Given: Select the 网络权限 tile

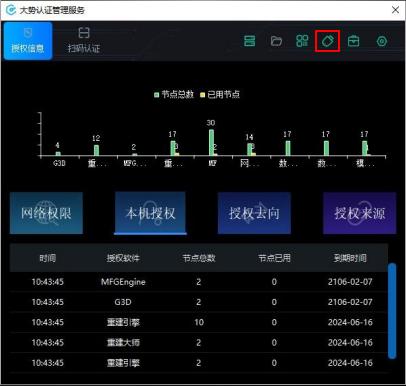Looking at the screenshot, I should coord(46,213).
